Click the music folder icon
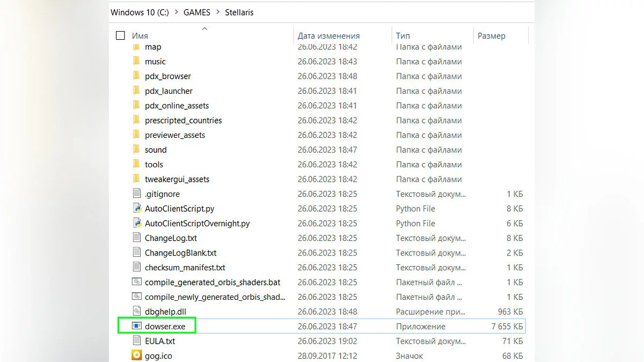644x362 pixels. click(136, 62)
